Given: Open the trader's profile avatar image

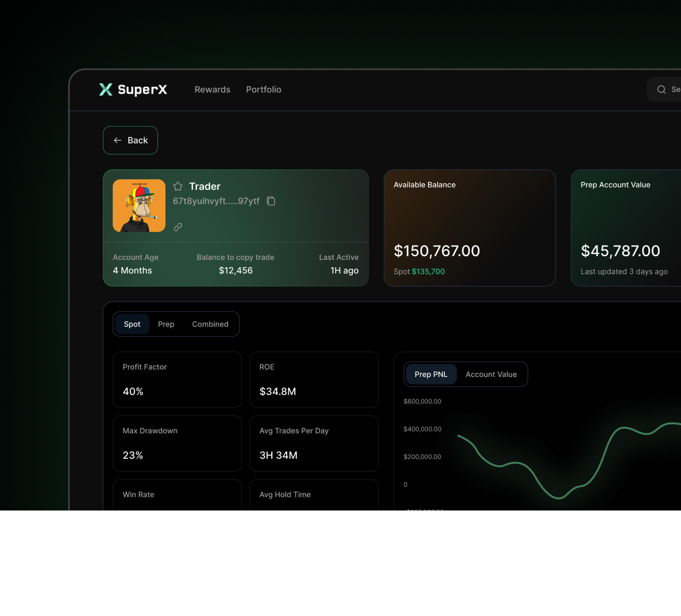Looking at the screenshot, I should pos(138,206).
